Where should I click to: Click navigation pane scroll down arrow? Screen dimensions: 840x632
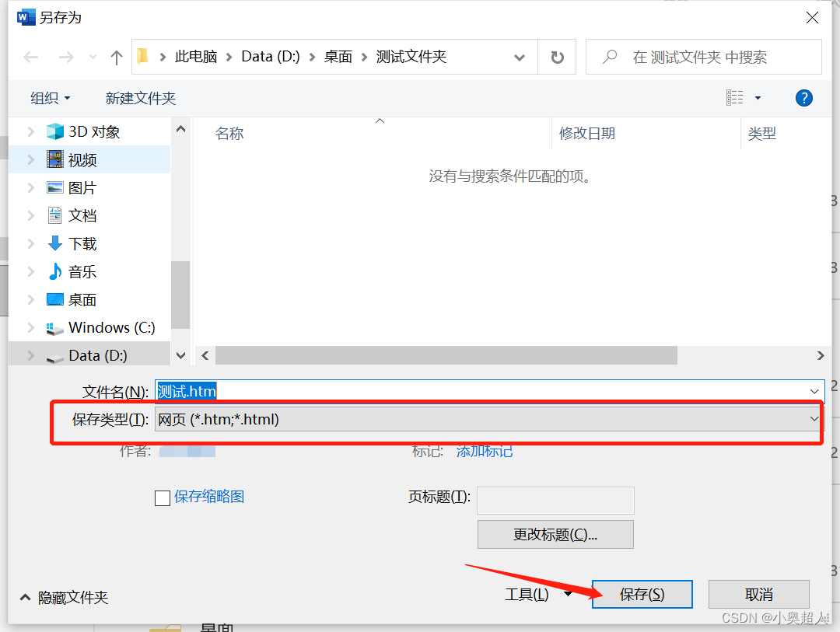pos(180,355)
